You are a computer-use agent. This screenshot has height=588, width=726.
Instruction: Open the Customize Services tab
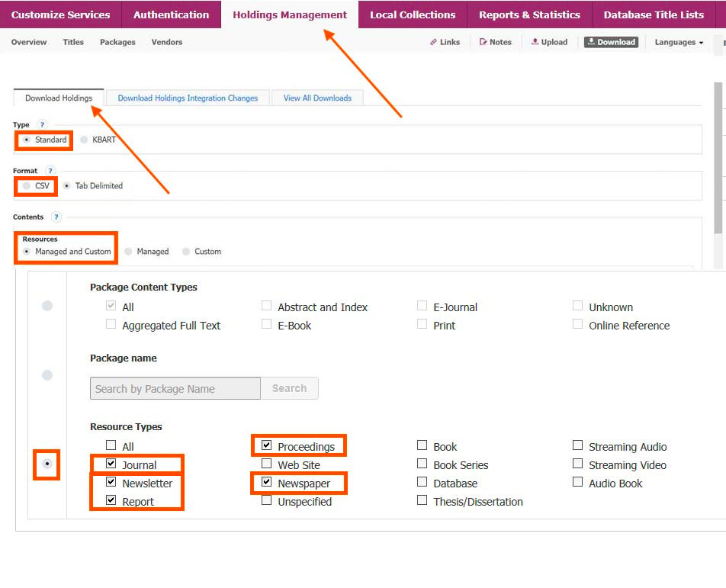(x=61, y=14)
